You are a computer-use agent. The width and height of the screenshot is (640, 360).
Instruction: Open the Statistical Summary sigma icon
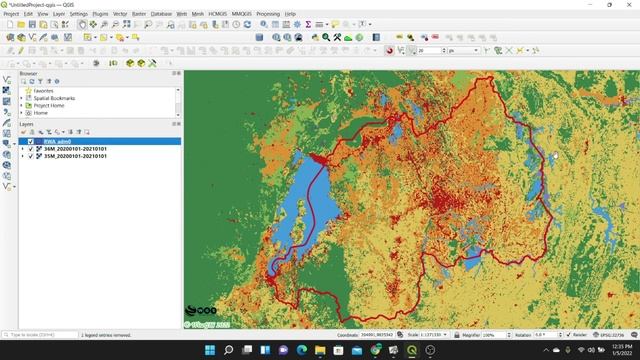coord(308,24)
